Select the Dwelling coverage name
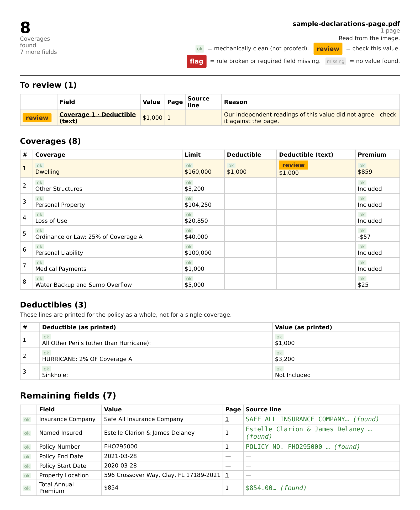Viewport: 420px width, 510px height. [x=48, y=172]
